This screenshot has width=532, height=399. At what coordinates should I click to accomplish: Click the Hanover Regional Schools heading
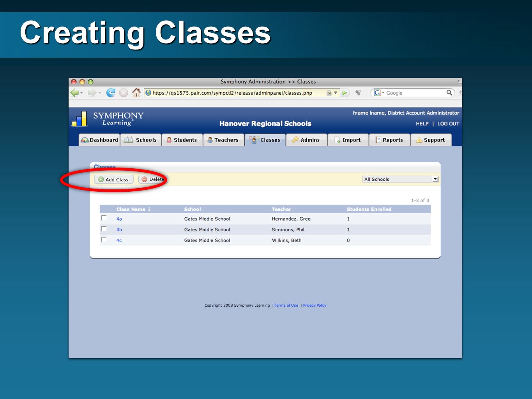click(265, 124)
